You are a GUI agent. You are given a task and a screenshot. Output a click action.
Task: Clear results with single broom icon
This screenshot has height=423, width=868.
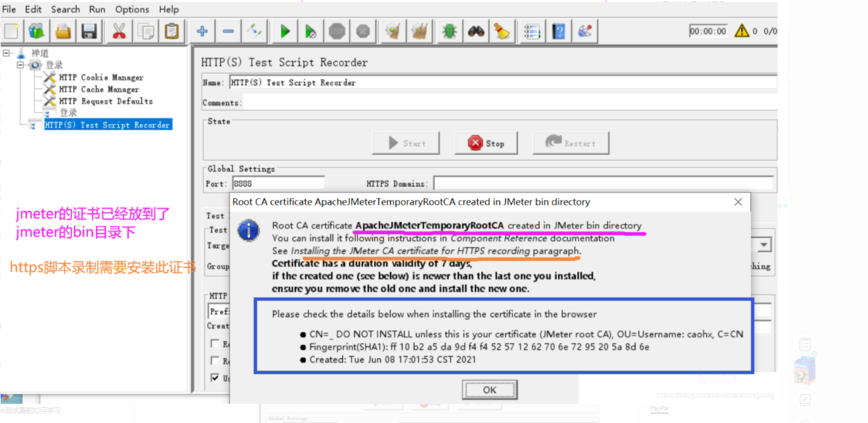pyautogui.click(x=393, y=31)
